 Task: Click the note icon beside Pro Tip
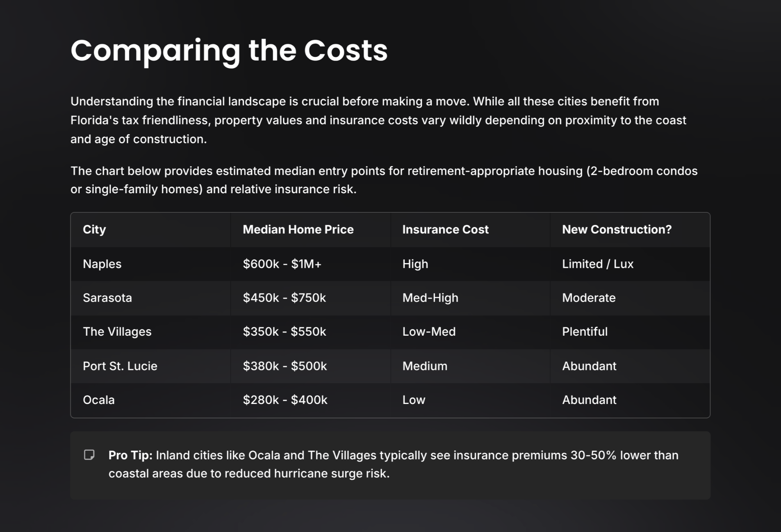(x=89, y=455)
